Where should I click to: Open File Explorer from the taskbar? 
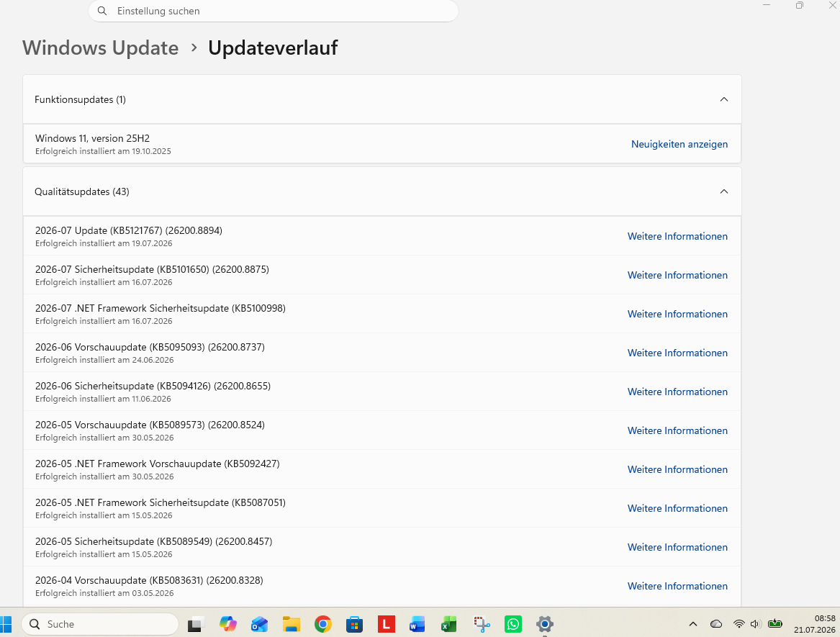point(292,624)
